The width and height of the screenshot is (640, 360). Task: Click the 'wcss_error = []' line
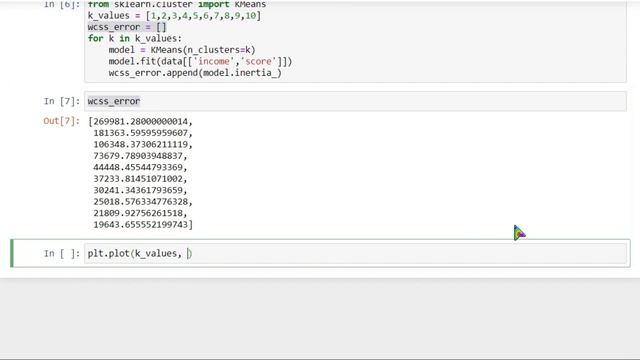coord(127,27)
